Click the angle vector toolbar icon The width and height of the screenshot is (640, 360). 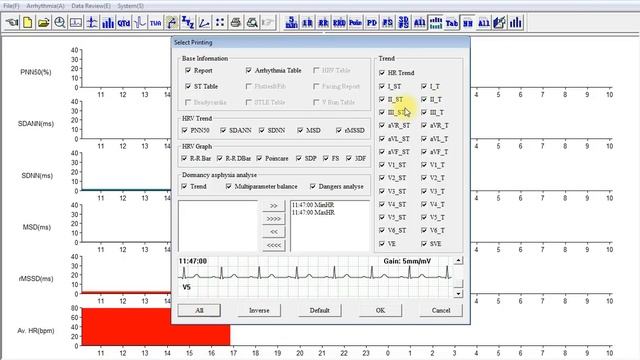coord(204,22)
